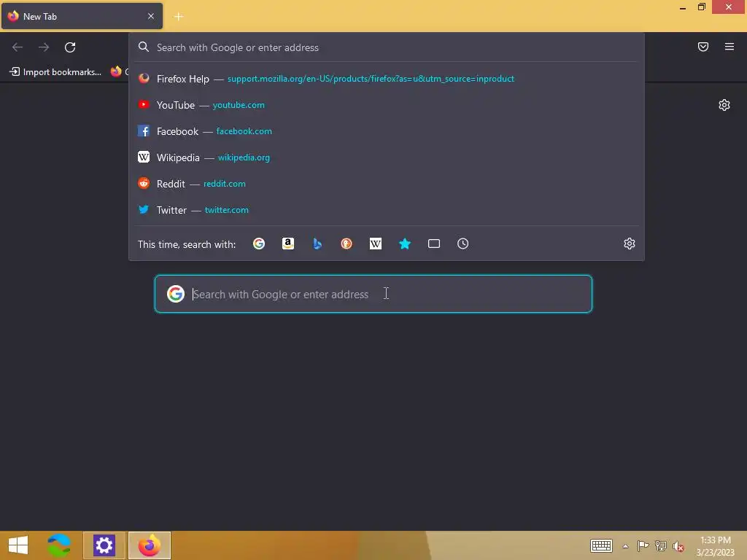The image size is (747, 560).
Task: Open the touch keyboard from tray
Action: point(601,545)
